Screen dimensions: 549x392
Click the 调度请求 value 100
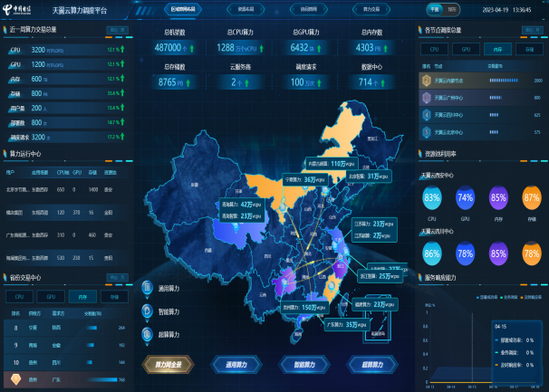[297, 82]
